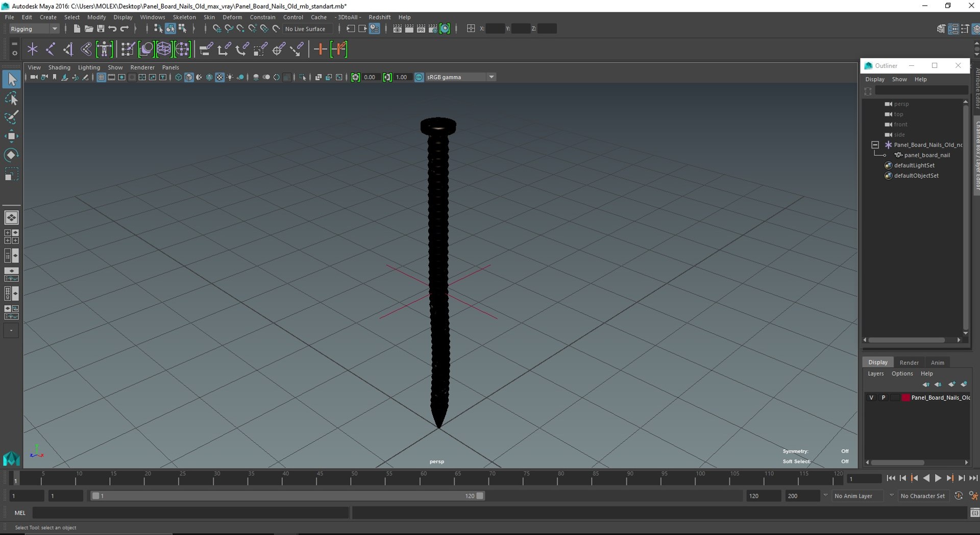The height and width of the screenshot is (535, 980).
Task: Toggle layer visibility V box
Action: pos(871,398)
